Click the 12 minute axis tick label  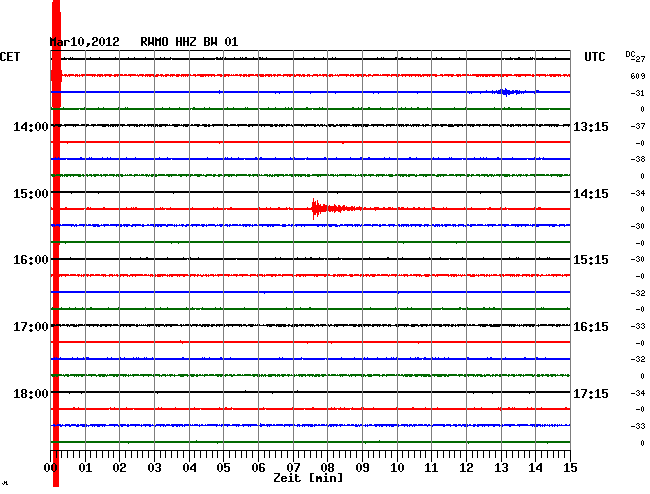[x=466, y=468]
